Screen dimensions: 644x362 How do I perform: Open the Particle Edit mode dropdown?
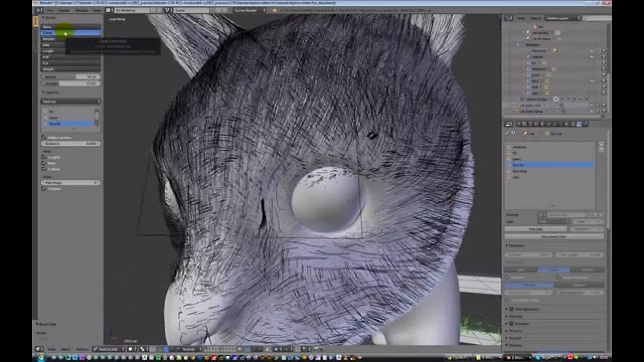click(x=108, y=349)
